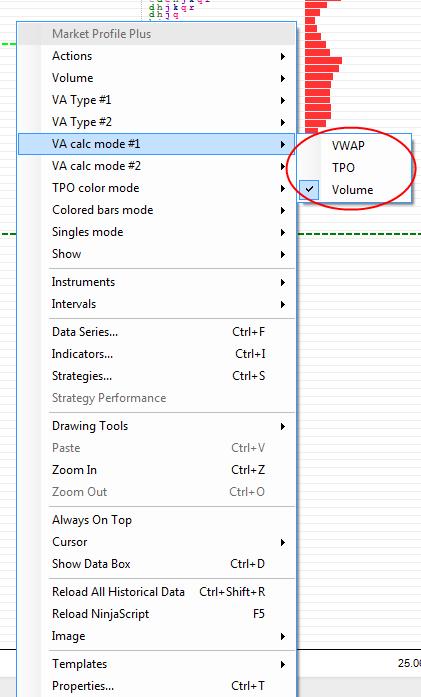This screenshot has height=697, width=421.
Task: Expand VA Type #1 submenu
Action: click(156, 100)
